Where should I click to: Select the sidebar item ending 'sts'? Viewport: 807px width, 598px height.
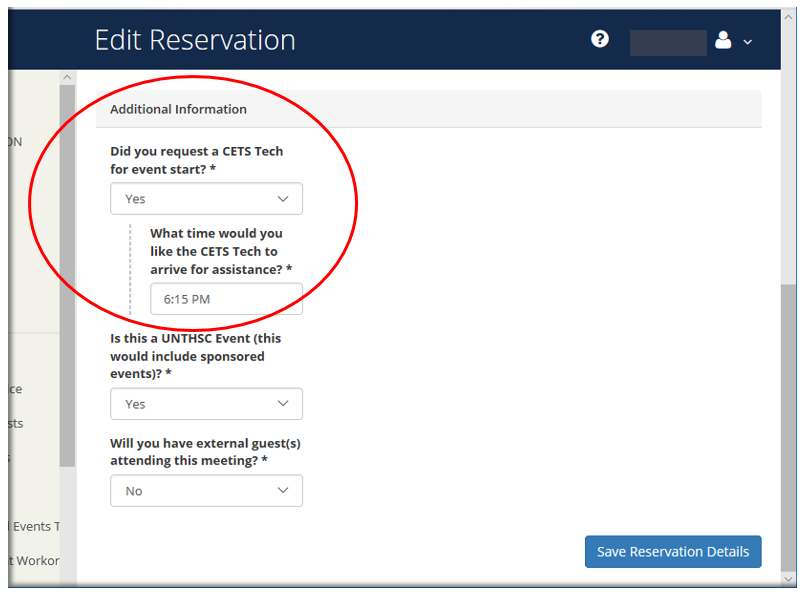coord(16,424)
